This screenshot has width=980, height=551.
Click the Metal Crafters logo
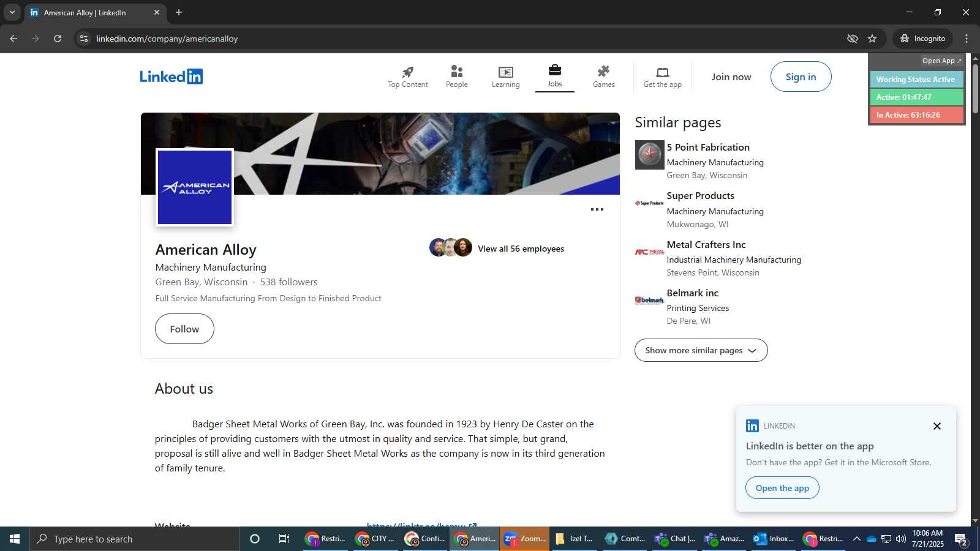pos(650,252)
